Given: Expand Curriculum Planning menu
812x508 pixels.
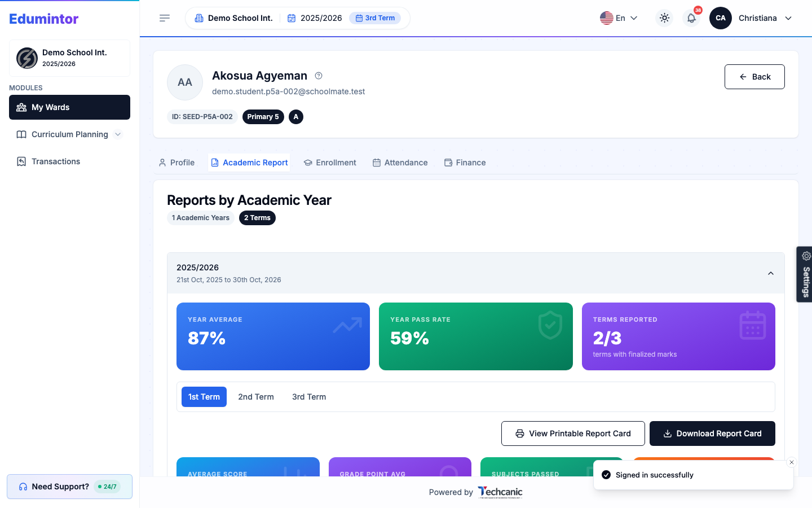Looking at the screenshot, I should [x=69, y=134].
